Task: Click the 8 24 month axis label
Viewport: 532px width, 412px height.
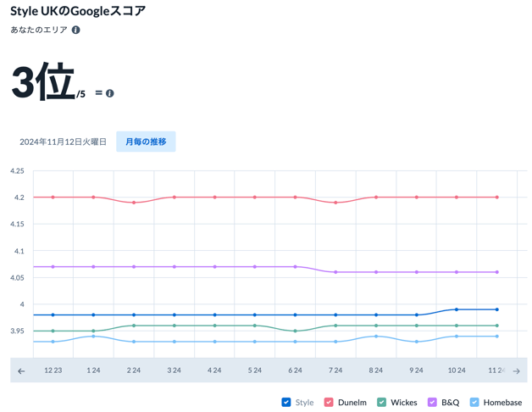Action: pos(376,370)
